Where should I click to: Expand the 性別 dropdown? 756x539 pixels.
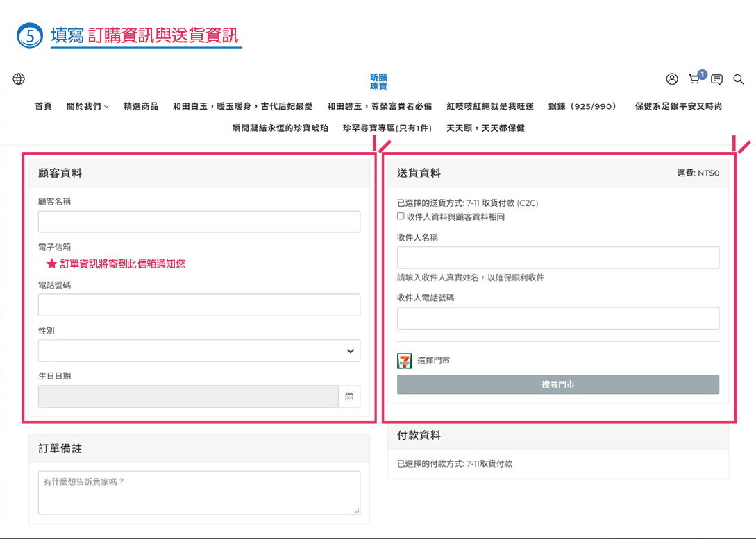click(x=199, y=351)
